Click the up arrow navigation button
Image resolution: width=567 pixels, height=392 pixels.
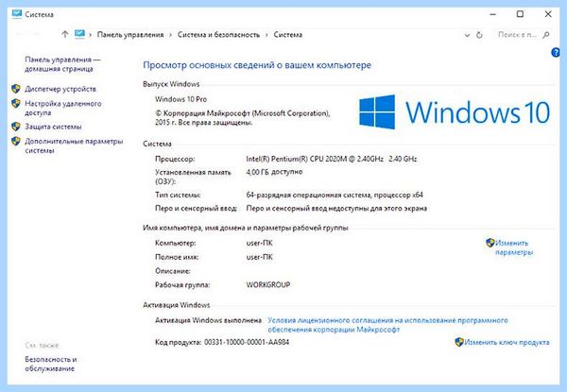(x=64, y=34)
